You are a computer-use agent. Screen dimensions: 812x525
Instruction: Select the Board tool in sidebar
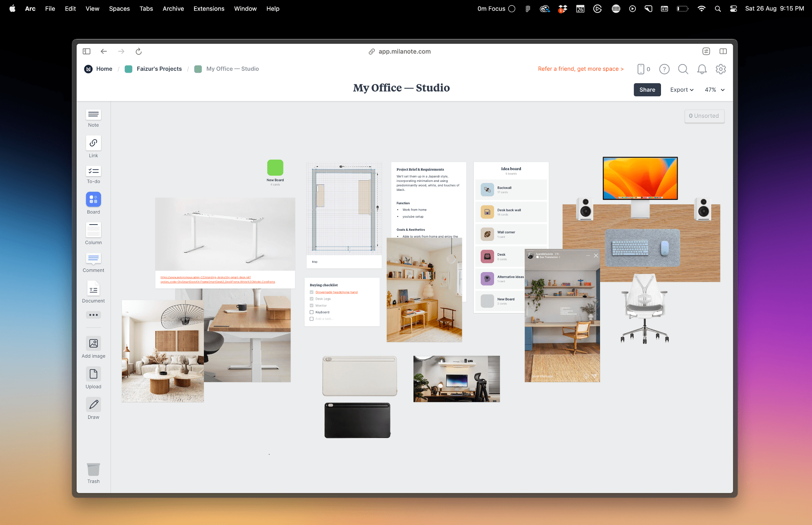click(x=93, y=203)
